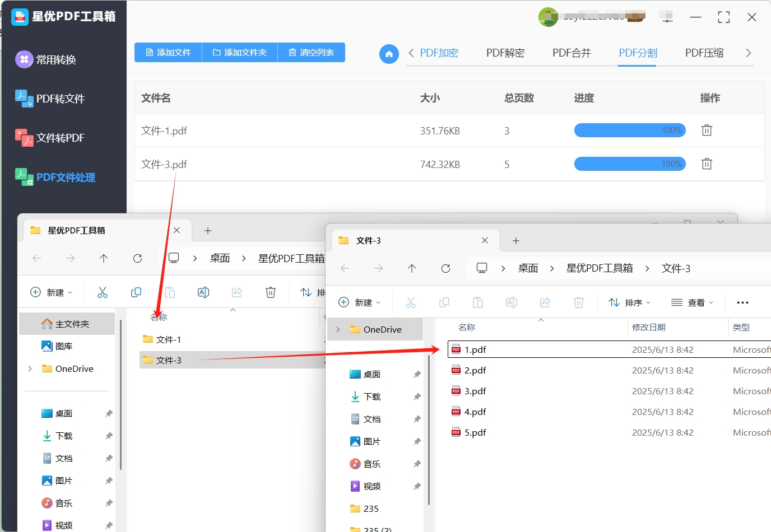This screenshot has width=771, height=532.
Task: Delete 文件-1.pdf using trash icon
Action: pos(707,130)
